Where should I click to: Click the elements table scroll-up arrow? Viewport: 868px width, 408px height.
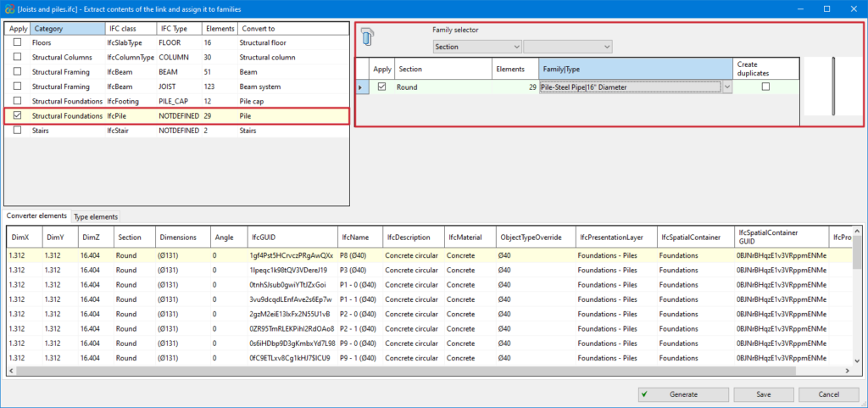(x=858, y=231)
